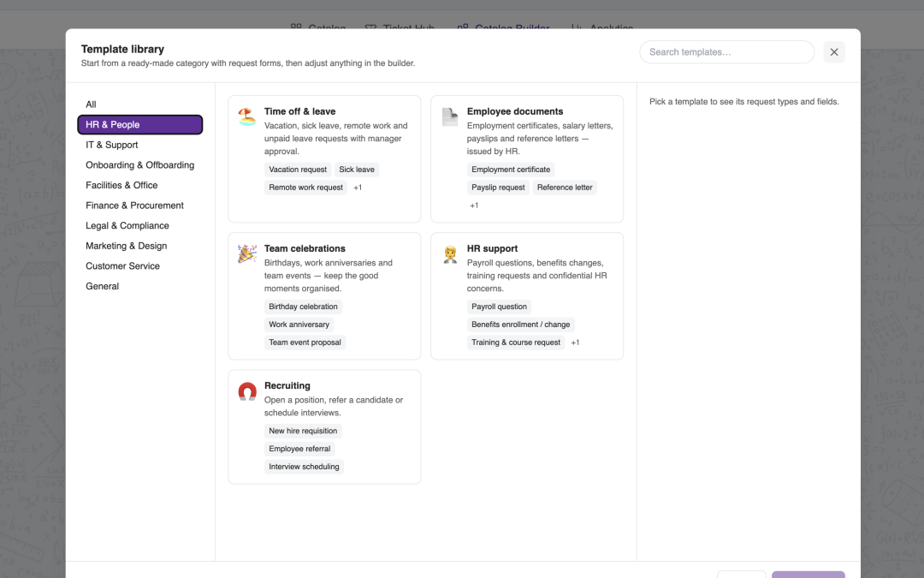Click the Employee referral tag
924x578 pixels.
coord(299,449)
